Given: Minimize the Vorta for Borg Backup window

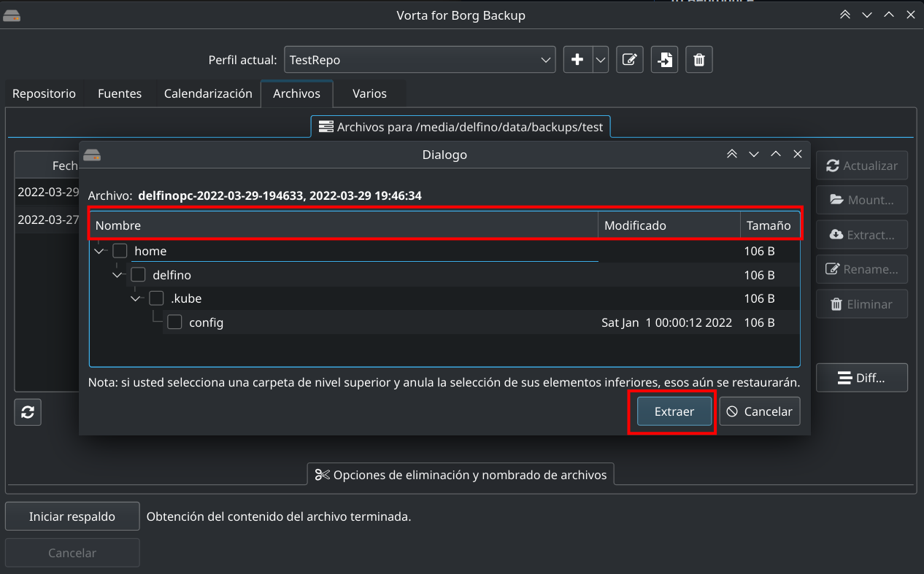Looking at the screenshot, I should point(867,15).
